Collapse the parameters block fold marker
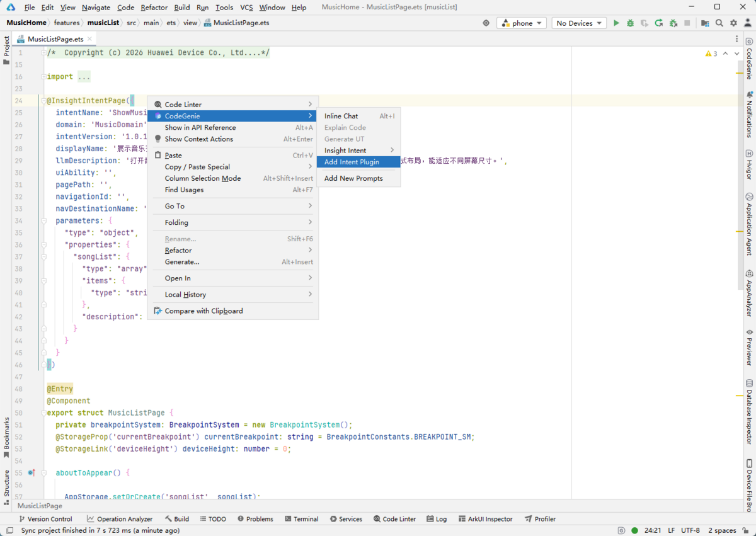 tap(43, 221)
